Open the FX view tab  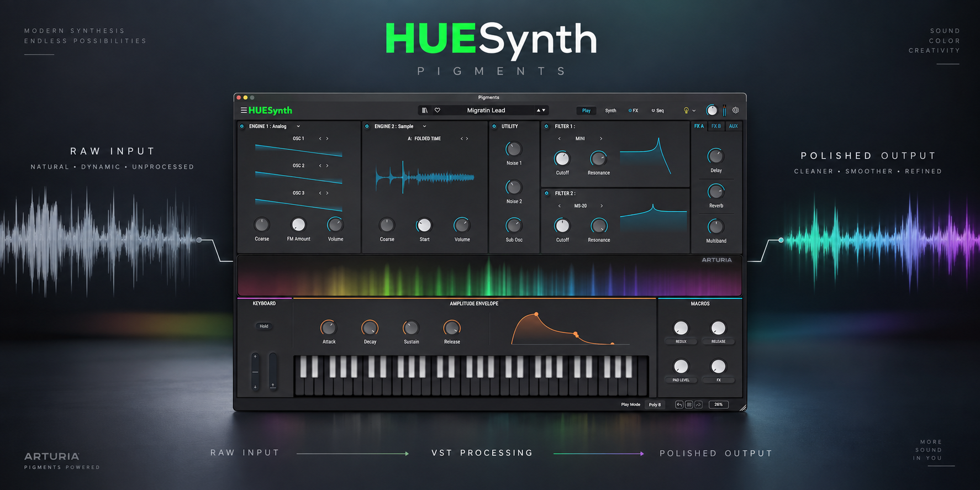point(634,110)
